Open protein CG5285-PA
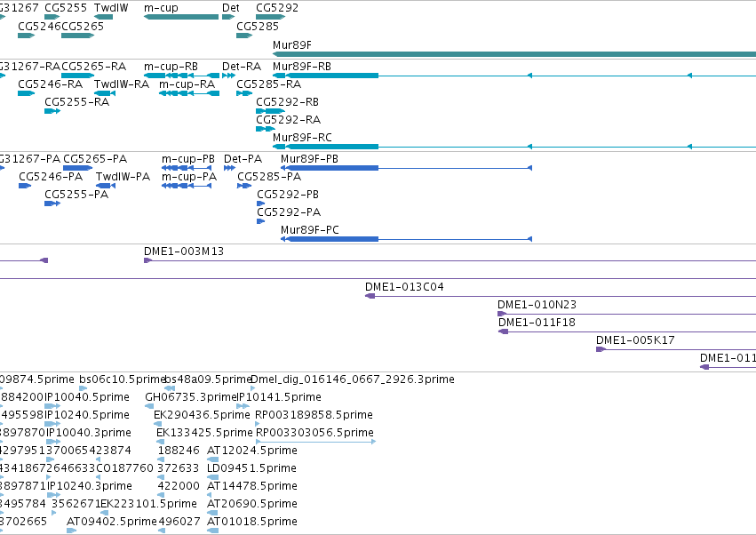 [244, 186]
